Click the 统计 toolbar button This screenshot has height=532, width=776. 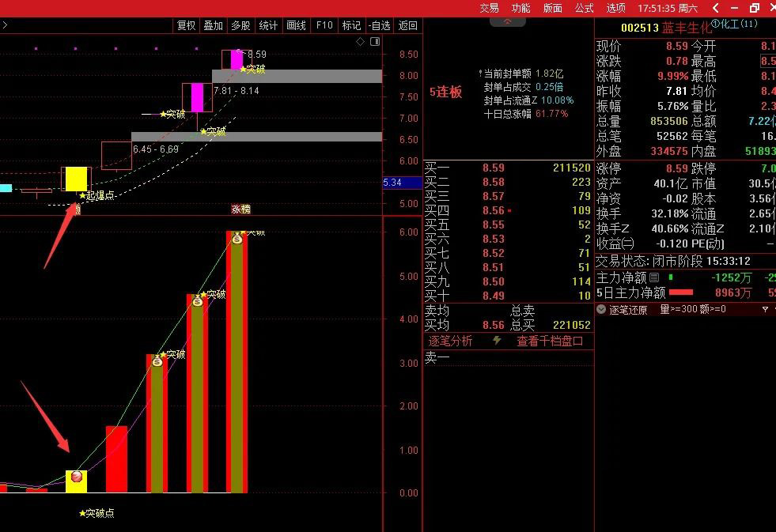coord(268,25)
